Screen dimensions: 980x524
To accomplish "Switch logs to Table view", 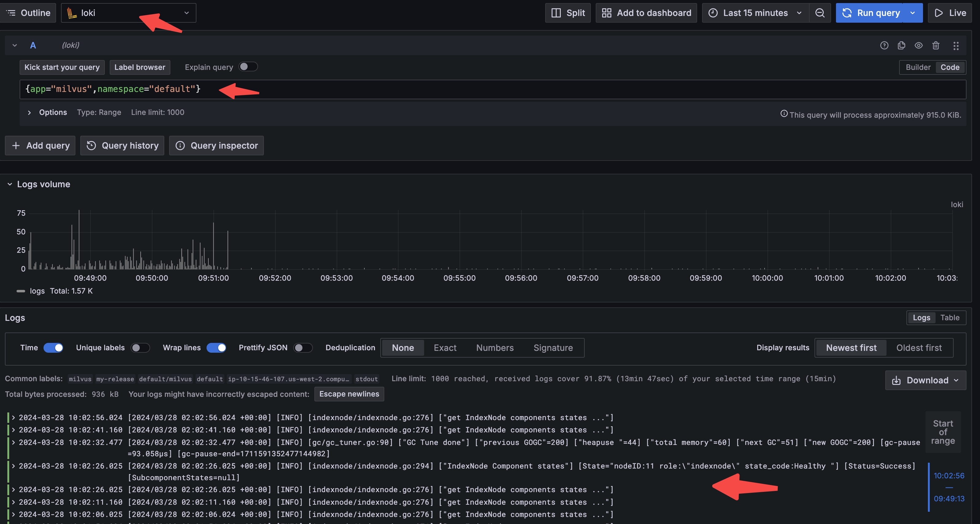I will (950, 317).
